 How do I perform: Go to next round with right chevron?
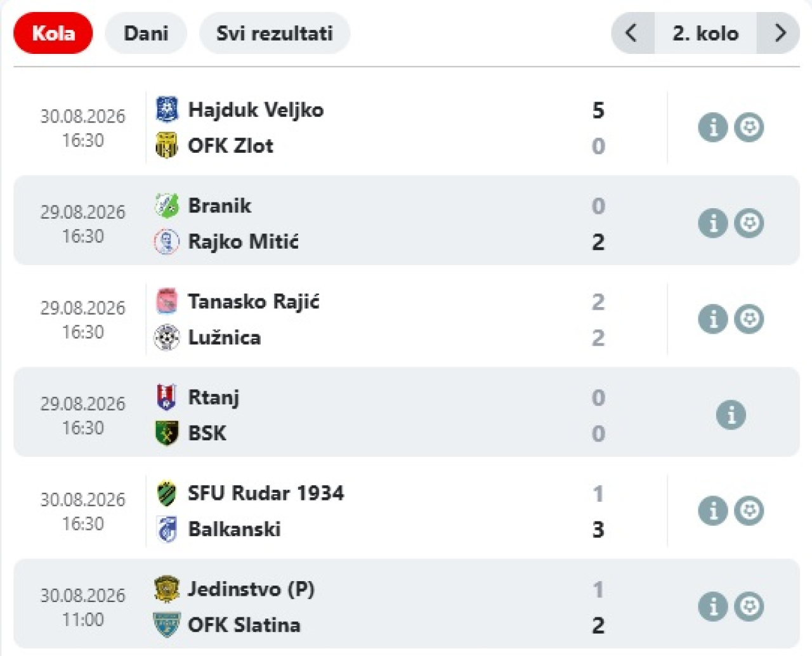pyautogui.click(x=779, y=33)
